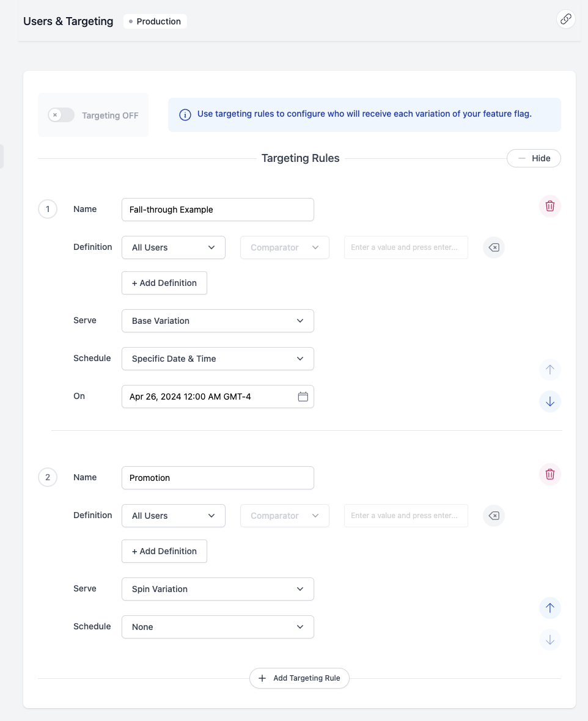Open the None schedule dropdown in Promotion
The height and width of the screenshot is (721, 588).
218,627
